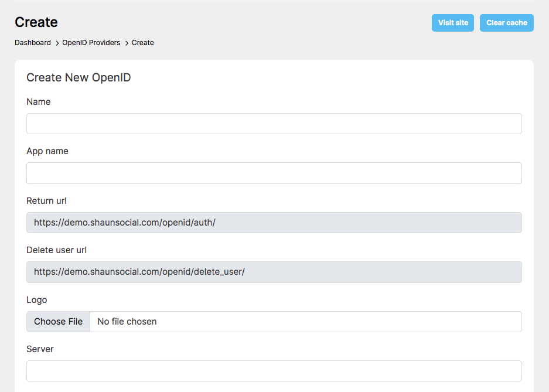Click the Return url field with the auth URL
The width and height of the screenshot is (549, 392).
point(274,223)
